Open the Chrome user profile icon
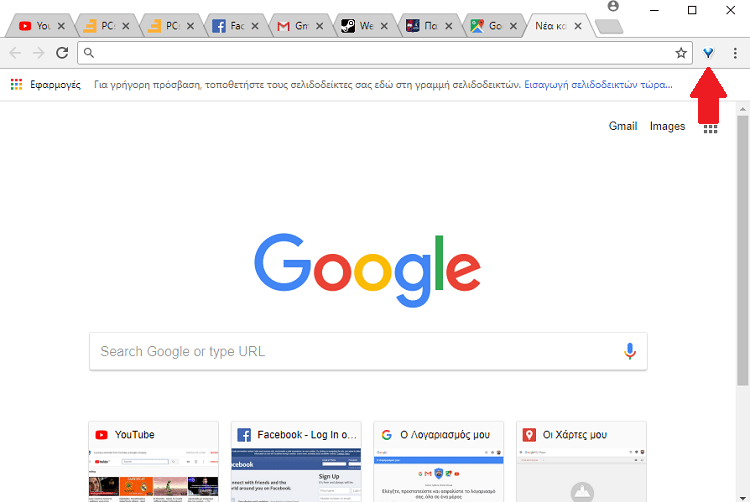 click(613, 6)
